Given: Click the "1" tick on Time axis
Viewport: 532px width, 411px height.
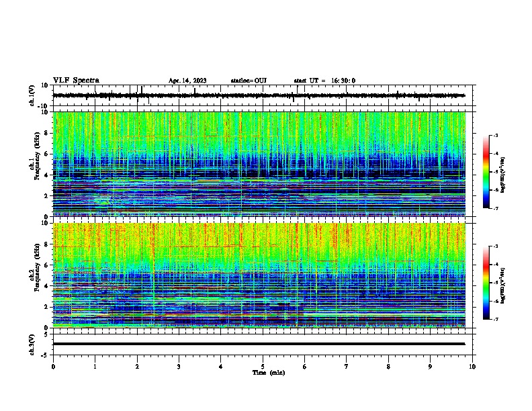Looking at the screenshot, I should [x=95, y=367].
